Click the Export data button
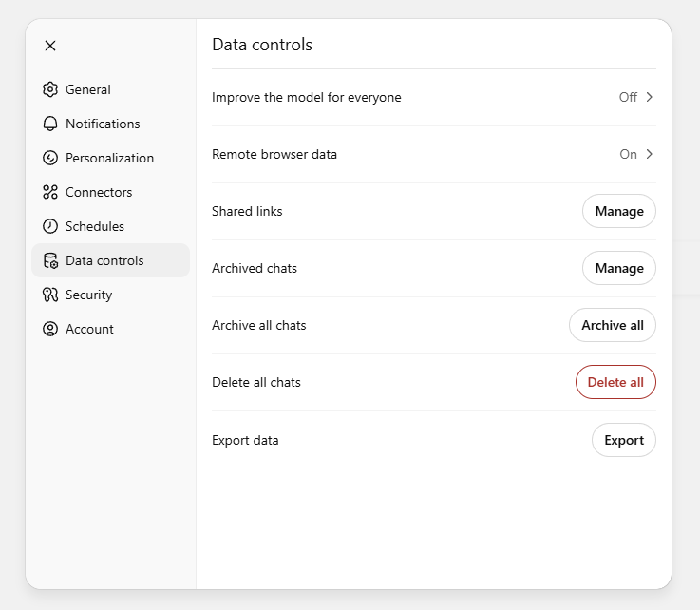 click(623, 440)
